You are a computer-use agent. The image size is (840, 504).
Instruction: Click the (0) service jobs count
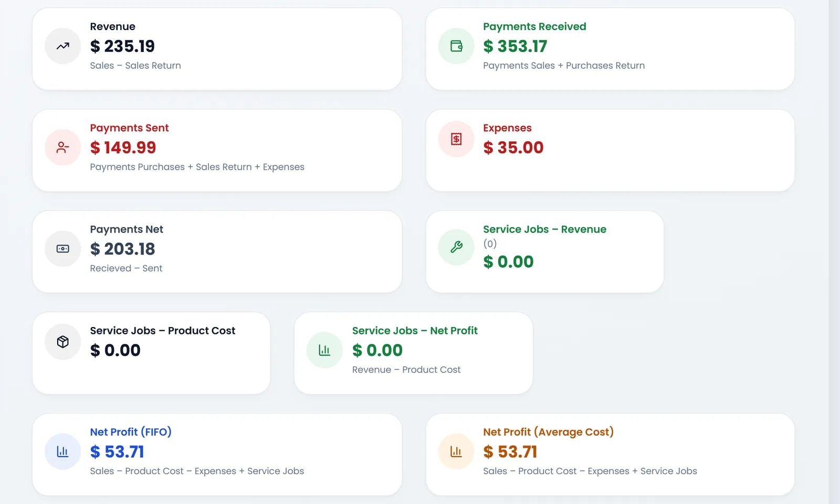490,244
